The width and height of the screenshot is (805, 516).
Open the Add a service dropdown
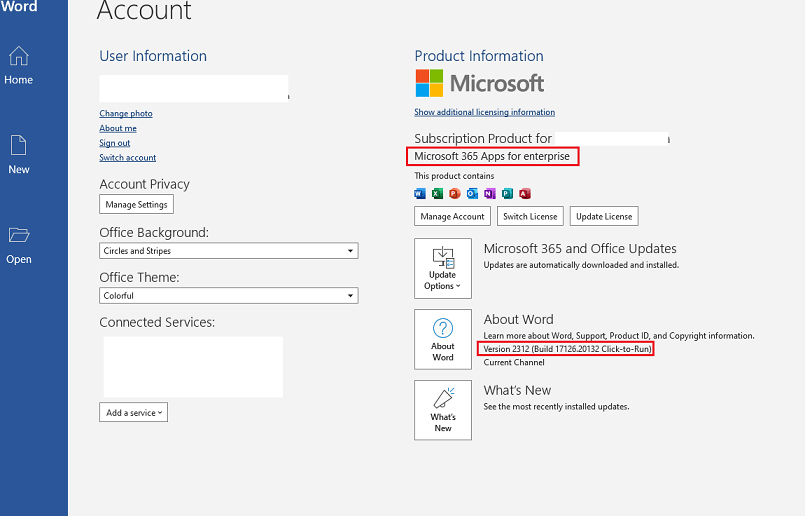(133, 412)
